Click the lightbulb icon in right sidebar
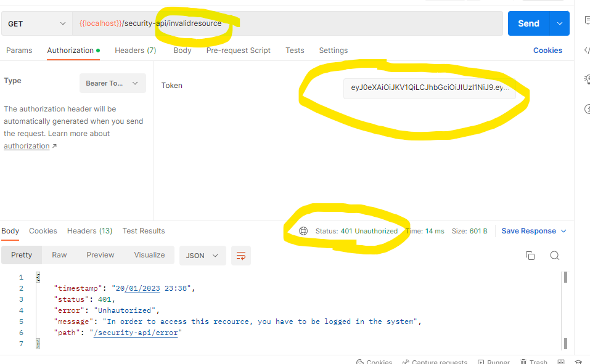 pyautogui.click(x=586, y=79)
